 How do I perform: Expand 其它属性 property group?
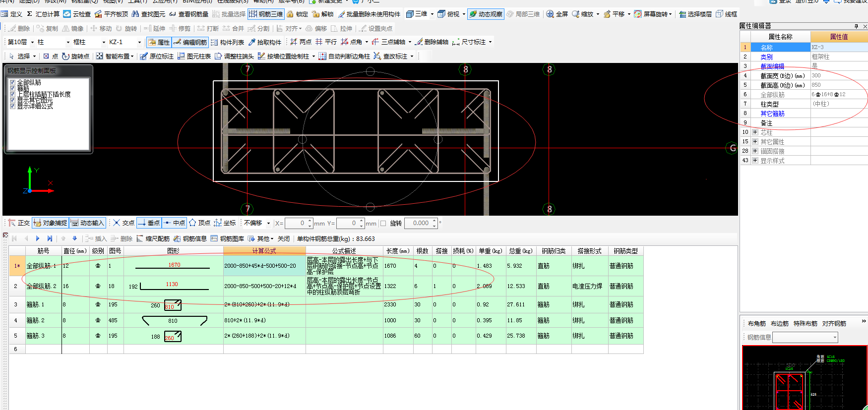pos(755,142)
